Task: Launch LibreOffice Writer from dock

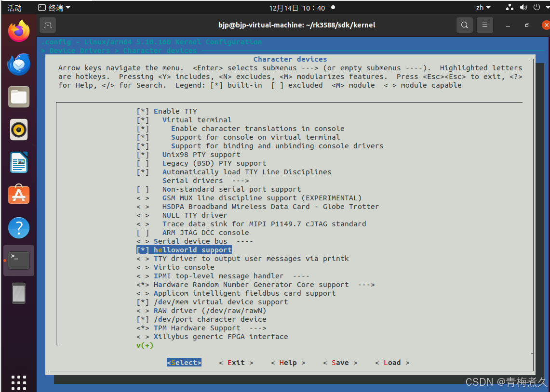Action: [19, 162]
